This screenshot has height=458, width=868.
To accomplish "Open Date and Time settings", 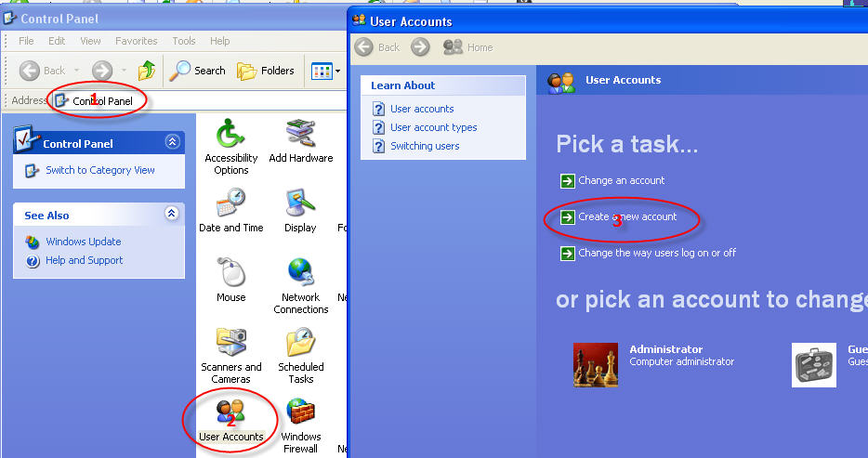I will [x=230, y=210].
